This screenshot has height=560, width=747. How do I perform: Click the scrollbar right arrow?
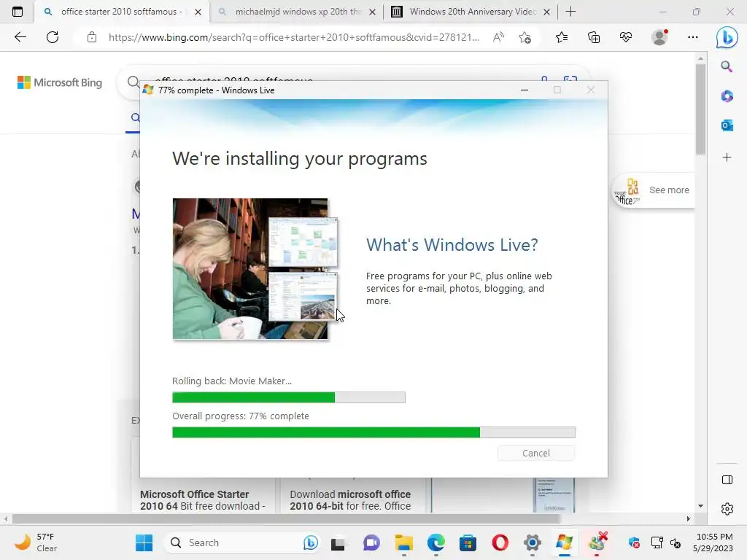pyautogui.click(x=688, y=518)
